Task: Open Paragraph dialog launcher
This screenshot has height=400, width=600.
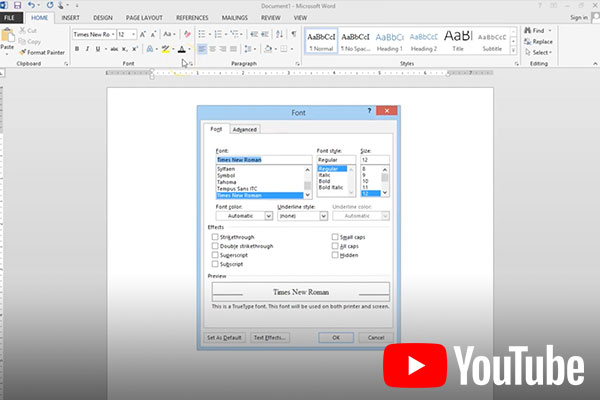Action: (297, 64)
